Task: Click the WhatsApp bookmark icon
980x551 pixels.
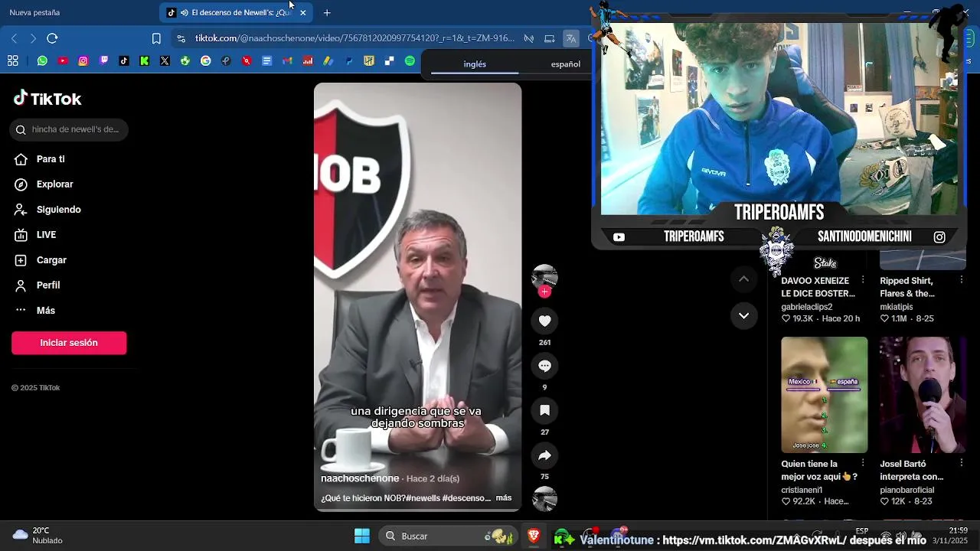Action: pyautogui.click(x=42, y=60)
